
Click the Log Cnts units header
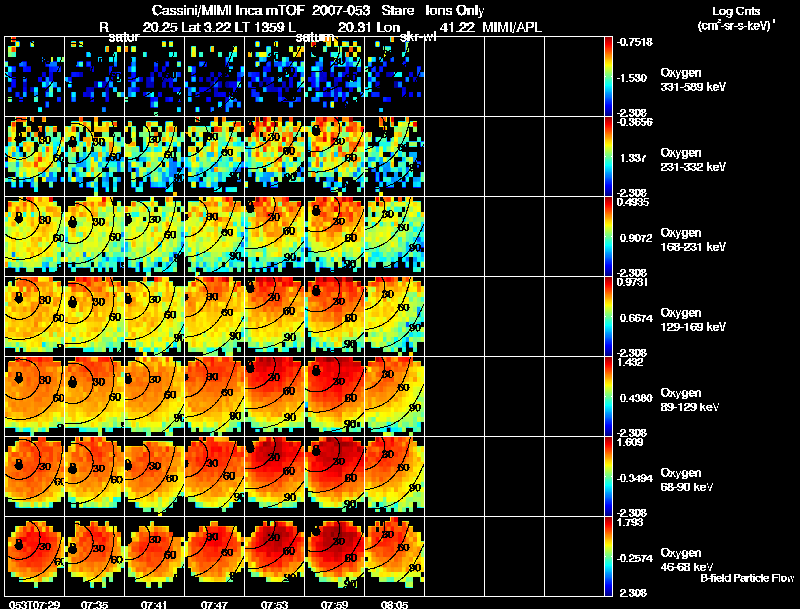736,18
